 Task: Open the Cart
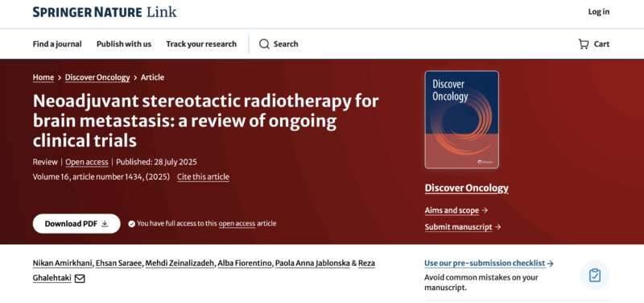(x=594, y=44)
